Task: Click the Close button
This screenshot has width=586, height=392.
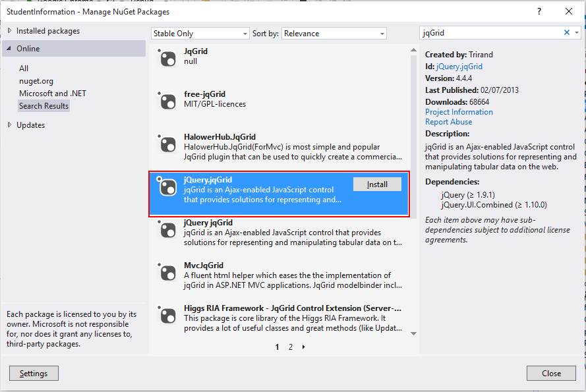Action: 551,374
